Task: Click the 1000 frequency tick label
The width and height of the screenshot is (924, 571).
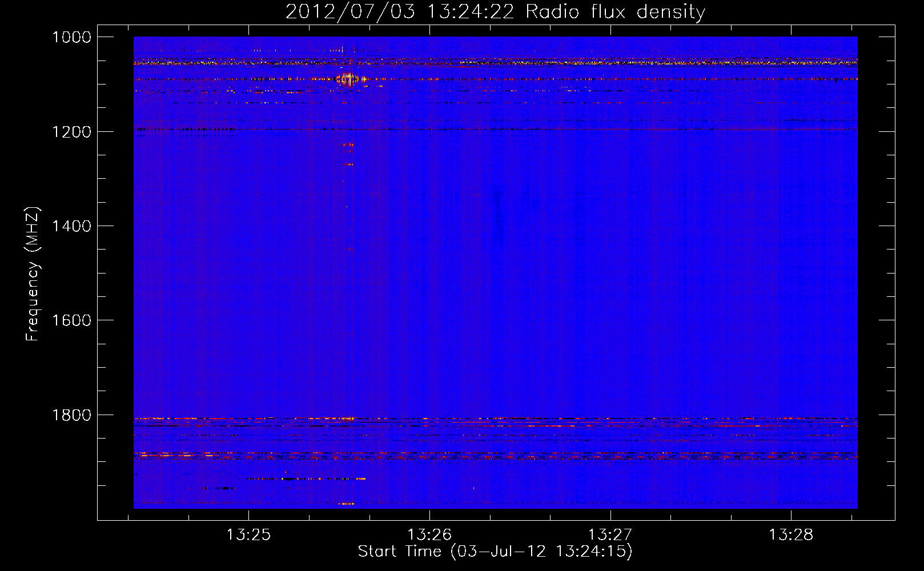Action: click(71, 37)
